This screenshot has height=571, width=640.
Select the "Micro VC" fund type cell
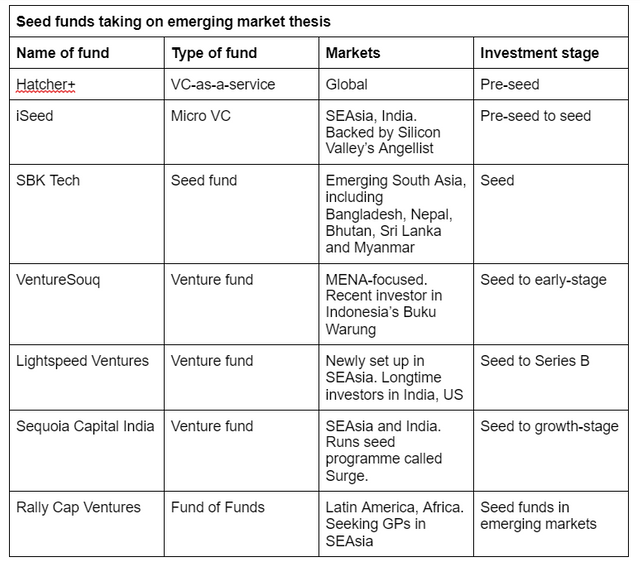tap(201, 116)
